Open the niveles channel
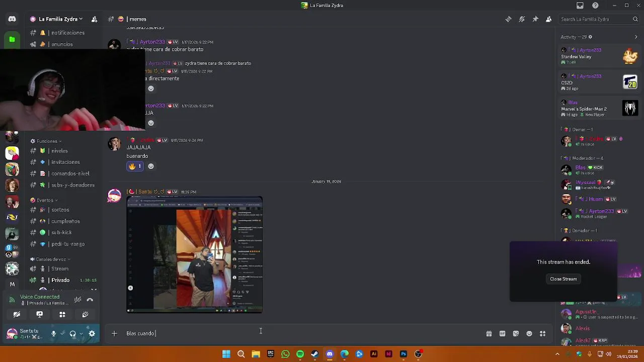644x362 pixels. pyautogui.click(x=63, y=151)
